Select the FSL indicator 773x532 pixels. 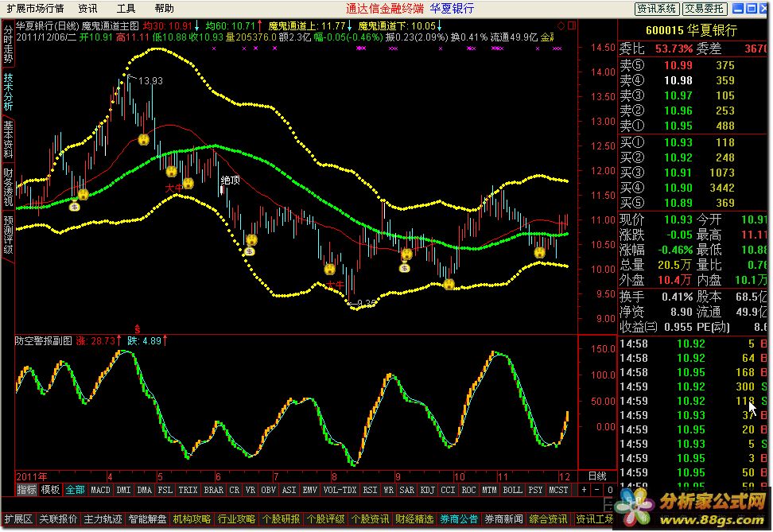click(165, 490)
